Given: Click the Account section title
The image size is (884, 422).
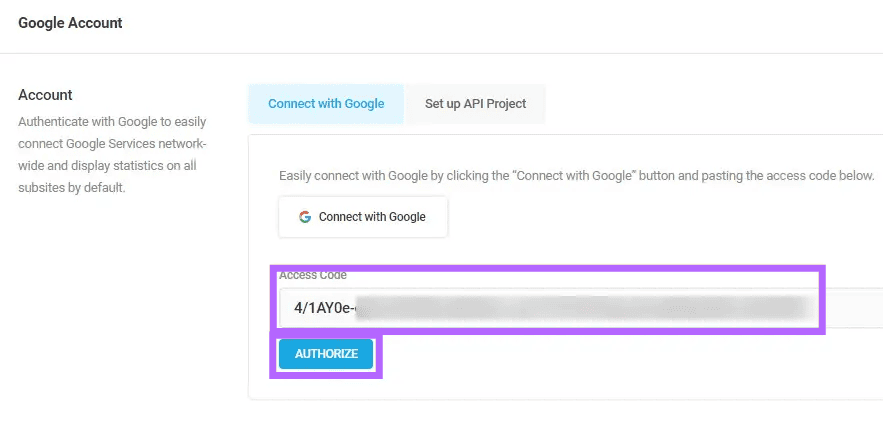Looking at the screenshot, I should pyautogui.click(x=45, y=95).
